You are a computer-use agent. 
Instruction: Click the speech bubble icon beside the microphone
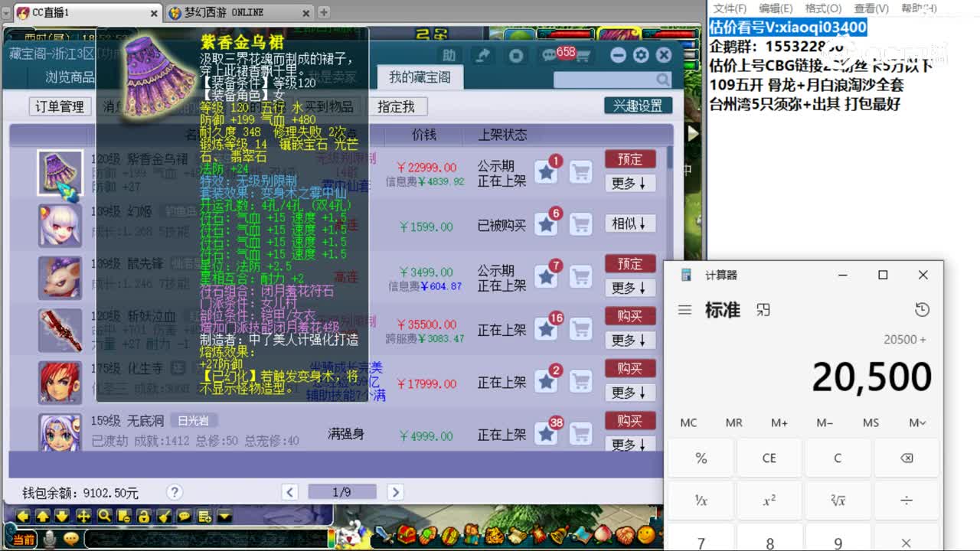tap(71, 539)
